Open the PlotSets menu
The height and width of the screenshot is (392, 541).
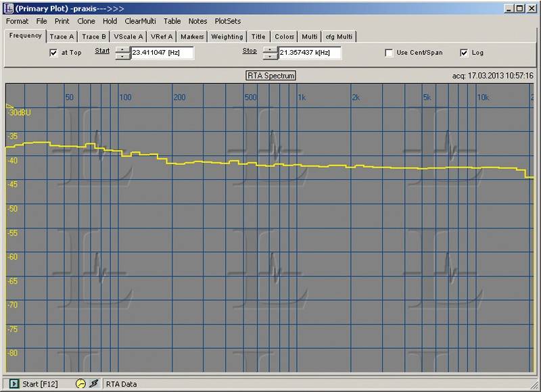(x=228, y=21)
